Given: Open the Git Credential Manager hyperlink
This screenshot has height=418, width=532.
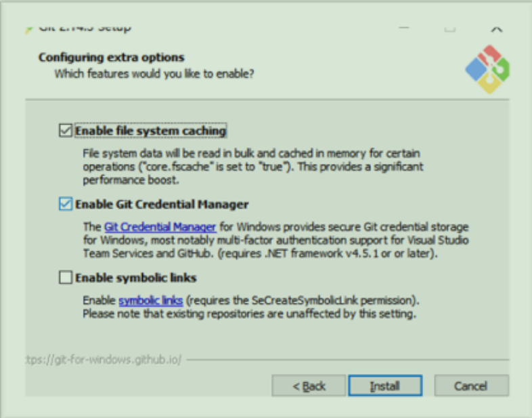Looking at the screenshot, I should tap(160, 227).
